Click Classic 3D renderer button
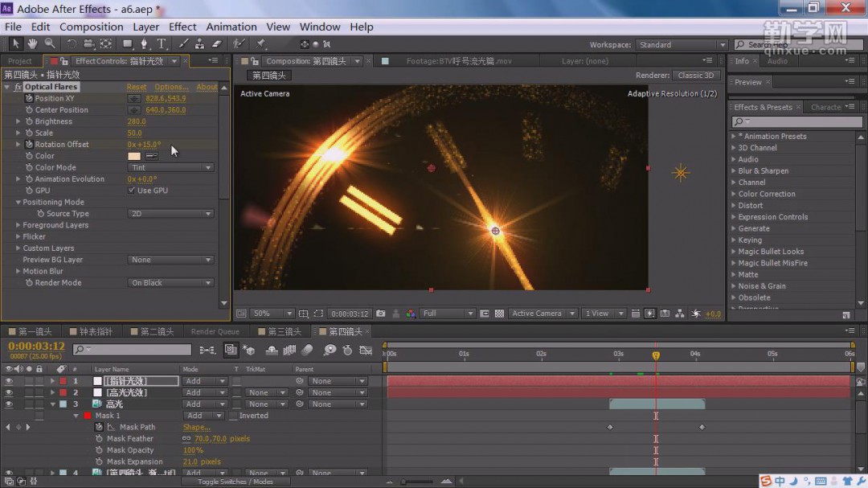This screenshot has width=868, height=488. tap(696, 76)
